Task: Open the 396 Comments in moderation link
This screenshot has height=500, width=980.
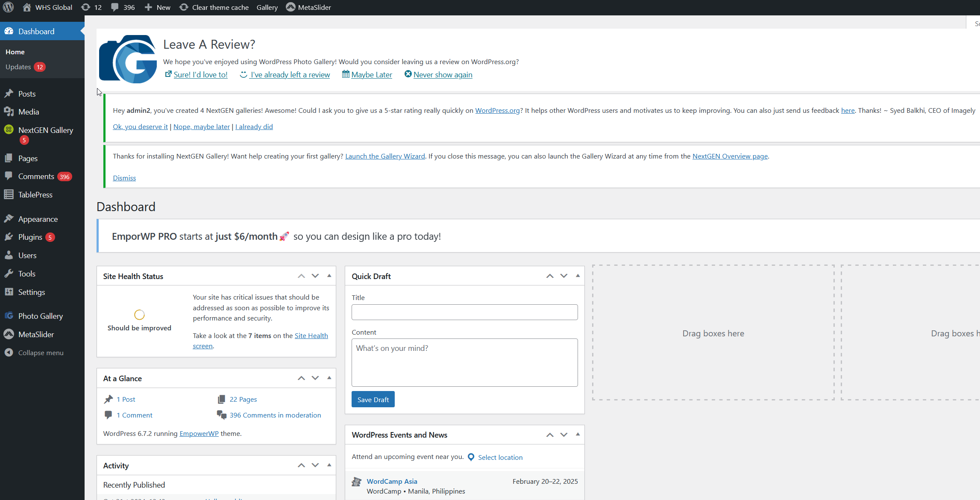Action: 275,415
